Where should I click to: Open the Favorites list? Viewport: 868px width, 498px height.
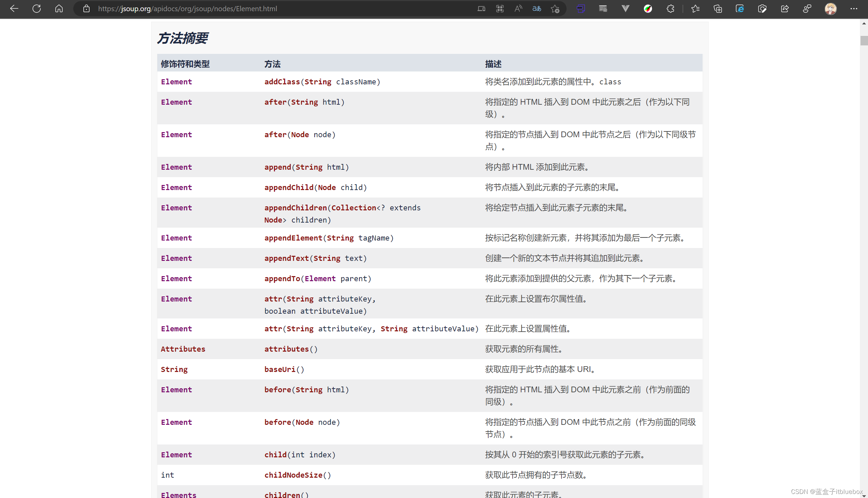pyautogui.click(x=695, y=8)
